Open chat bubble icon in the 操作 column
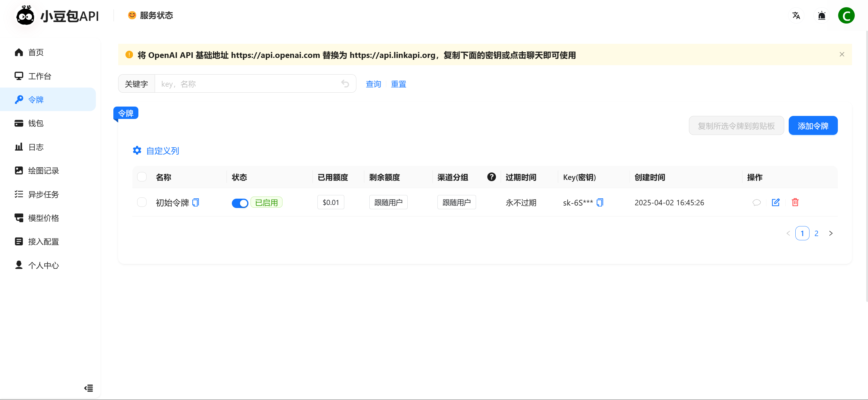This screenshot has width=868, height=400. (x=756, y=202)
